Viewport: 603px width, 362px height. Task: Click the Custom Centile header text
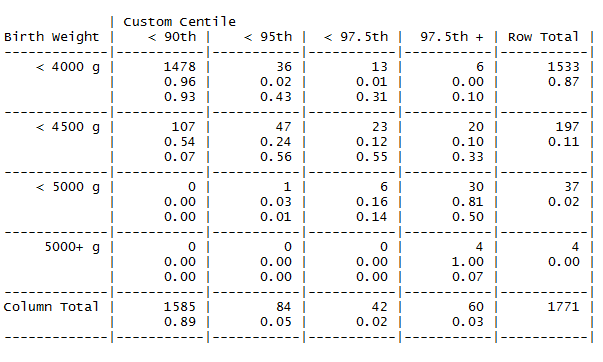179,22
